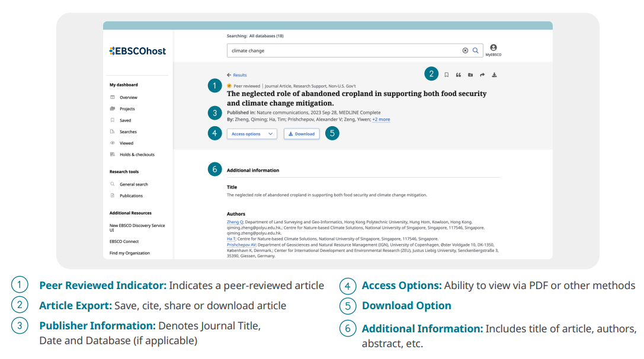Screen dimensions: 644x359
Task: Click the article title heading
Action: coord(357,98)
